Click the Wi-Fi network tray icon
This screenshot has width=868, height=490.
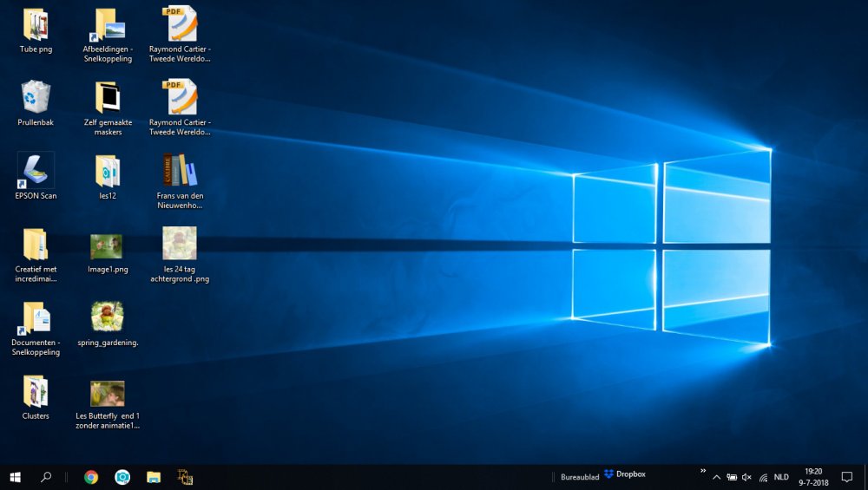click(763, 477)
